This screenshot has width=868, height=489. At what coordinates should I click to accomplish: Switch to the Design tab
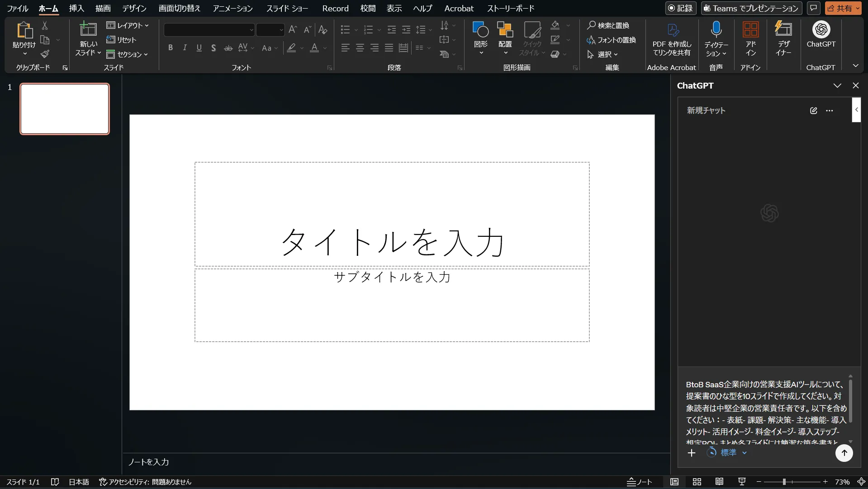134,8
